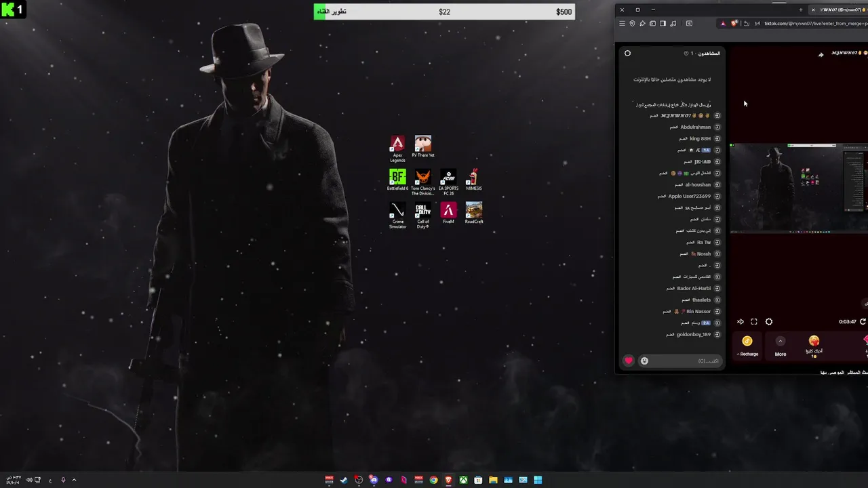Open Crime Simulator desktop shortcut
Image resolution: width=868 pixels, height=488 pixels.
[397, 216]
